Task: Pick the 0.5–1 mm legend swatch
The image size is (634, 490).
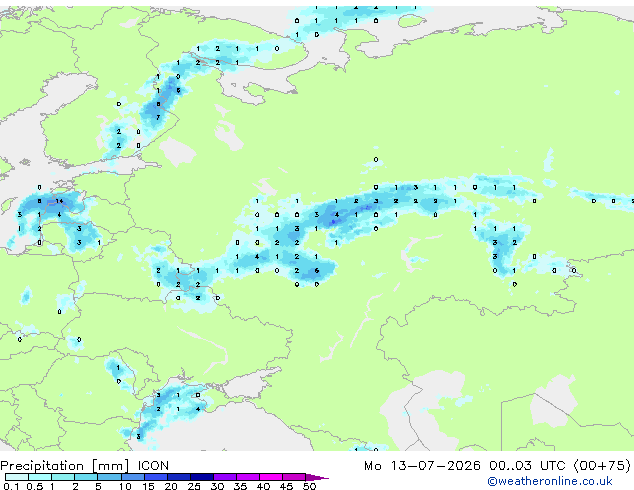Action: point(40,477)
